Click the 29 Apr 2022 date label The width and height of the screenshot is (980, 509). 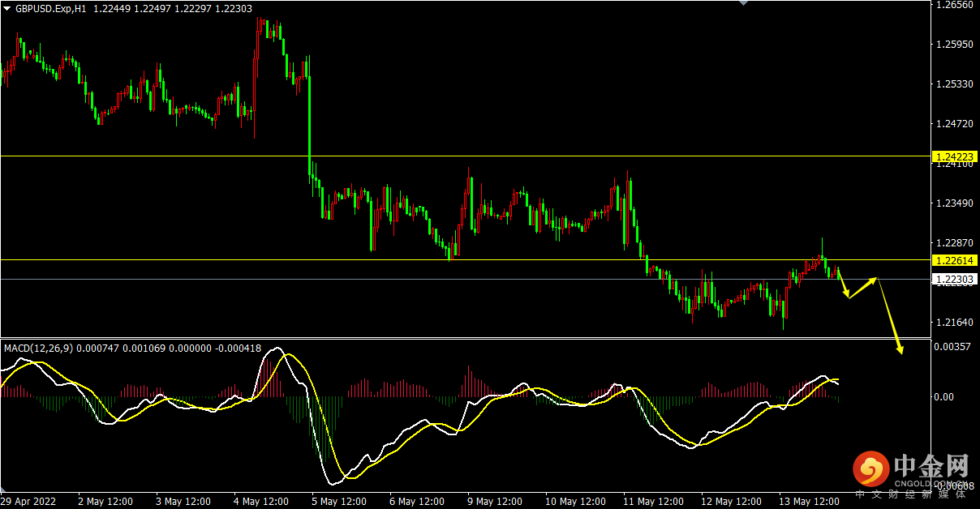pyautogui.click(x=30, y=501)
